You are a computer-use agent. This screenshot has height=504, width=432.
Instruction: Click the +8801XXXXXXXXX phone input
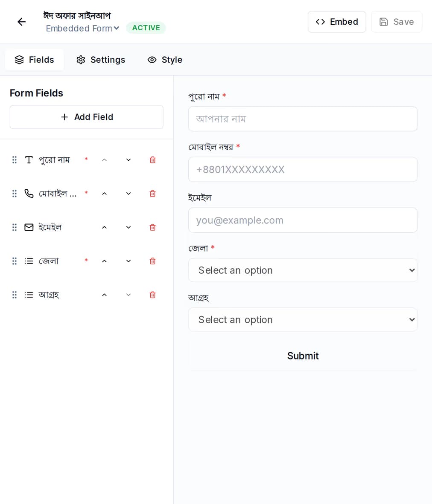tap(303, 169)
